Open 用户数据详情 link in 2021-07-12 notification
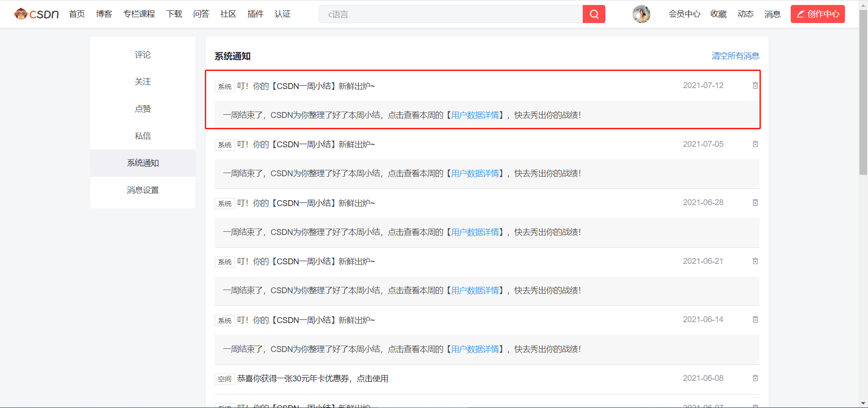 [x=475, y=115]
